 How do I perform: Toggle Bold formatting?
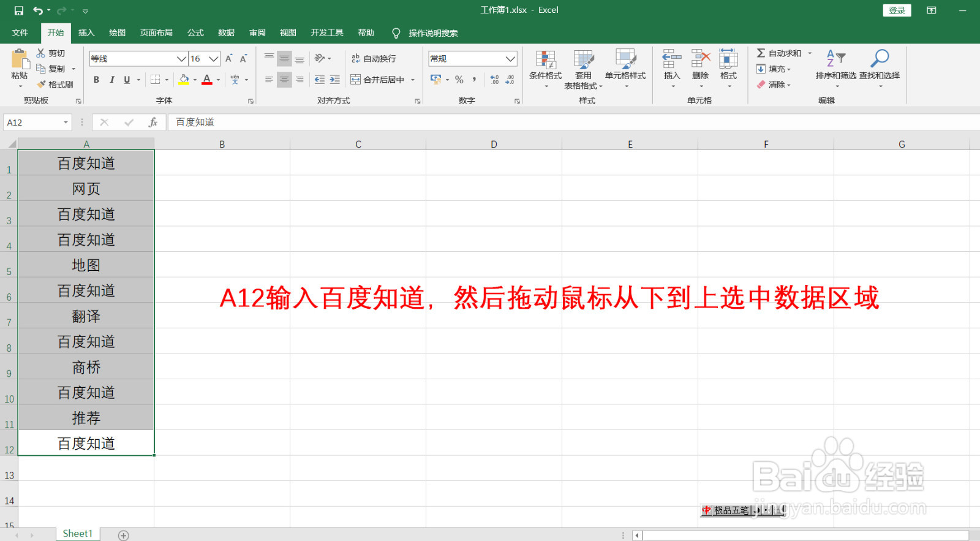[x=96, y=80]
